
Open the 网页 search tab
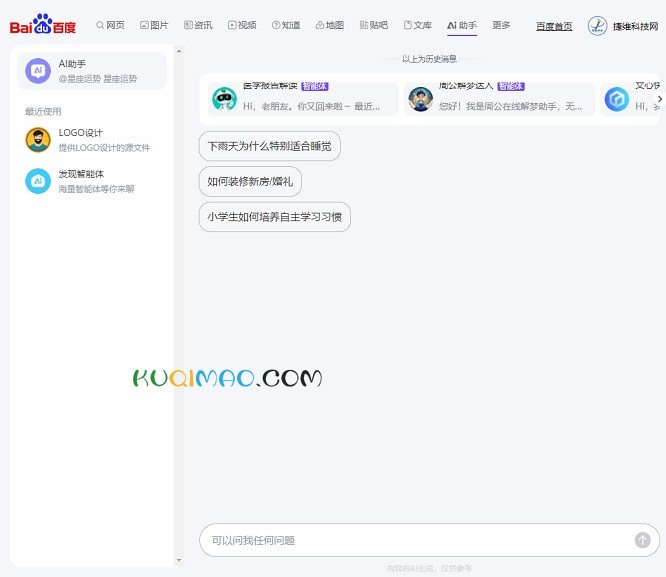(x=110, y=25)
